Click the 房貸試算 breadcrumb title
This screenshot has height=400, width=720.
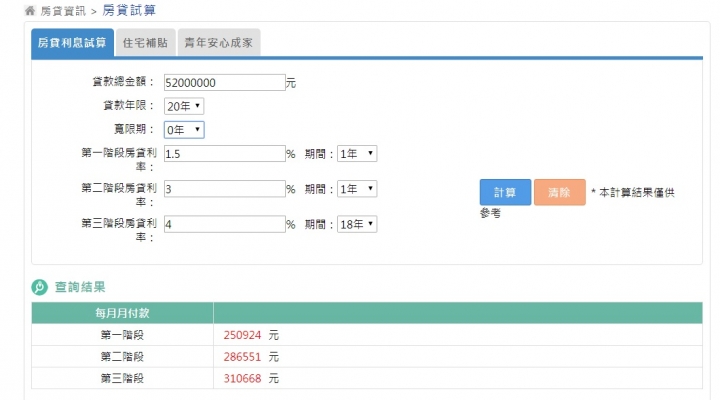coord(129,10)
